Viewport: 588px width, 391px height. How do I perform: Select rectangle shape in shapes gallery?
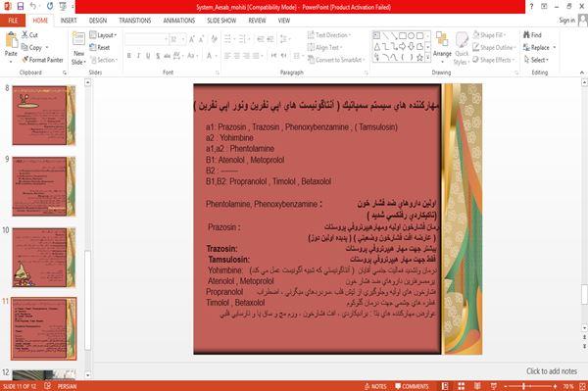point(403,36)
